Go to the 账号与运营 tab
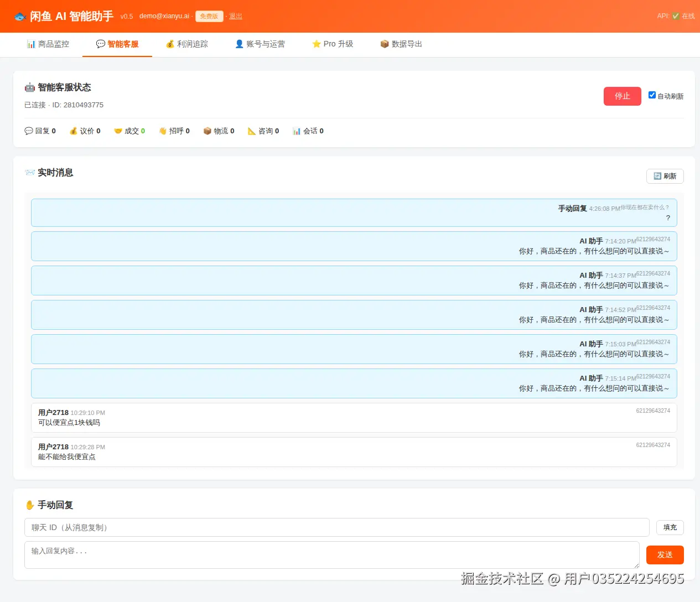This screenshot has height=602, width=700. (x=260, y=44)
